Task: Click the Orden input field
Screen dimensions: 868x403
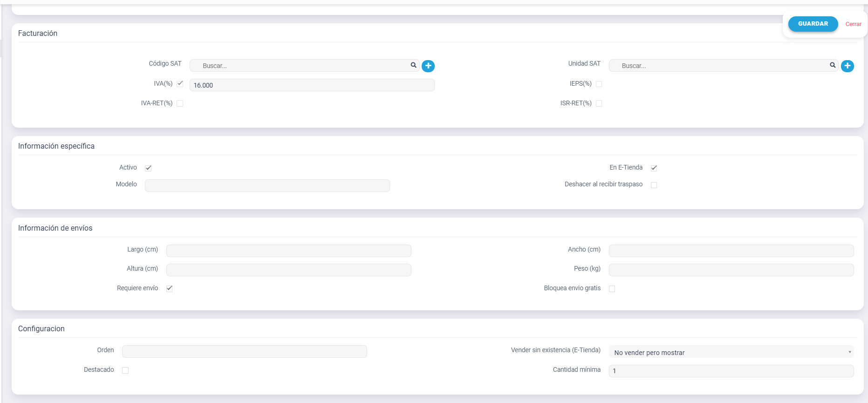Action: click(x=245, y=351)
